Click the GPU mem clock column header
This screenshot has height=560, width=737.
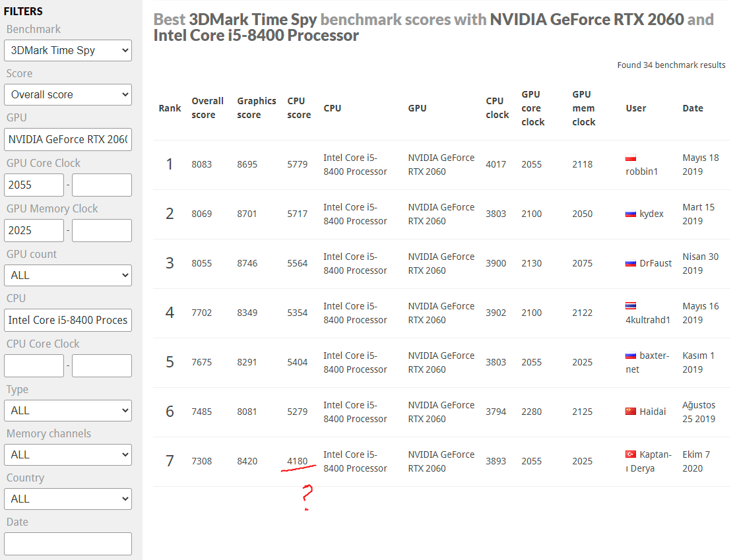pos(584,108)
